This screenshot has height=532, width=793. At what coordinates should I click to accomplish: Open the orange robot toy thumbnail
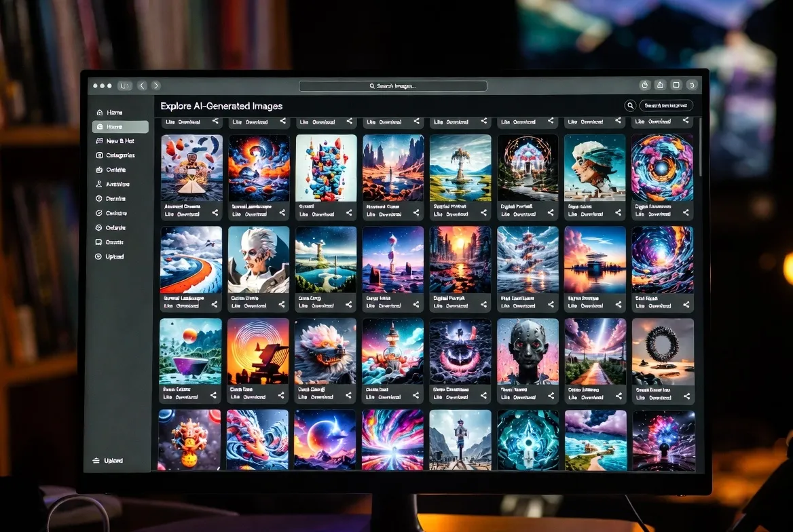189,440
